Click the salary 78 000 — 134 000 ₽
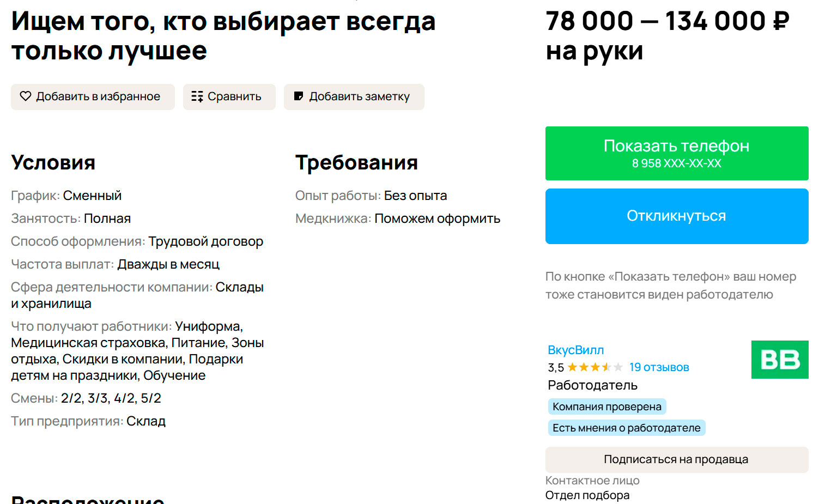The height and width of the screenshot is (504, 819). click(667, 22)
